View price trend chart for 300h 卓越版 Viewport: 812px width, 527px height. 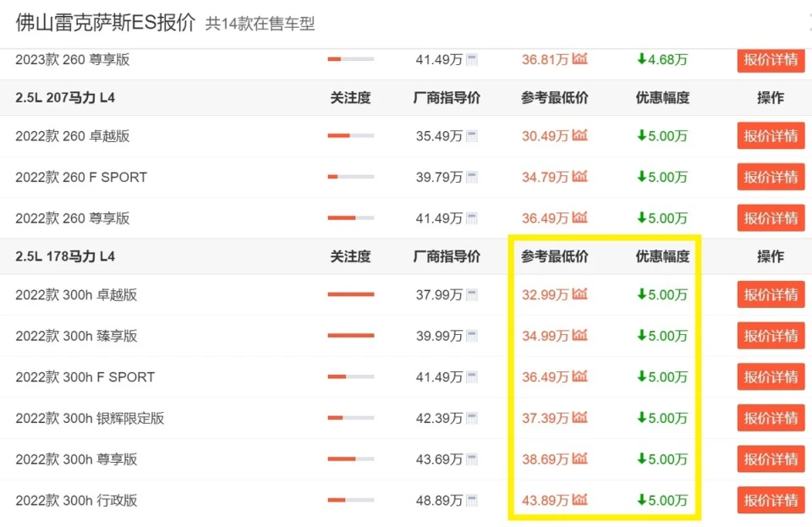580,294
